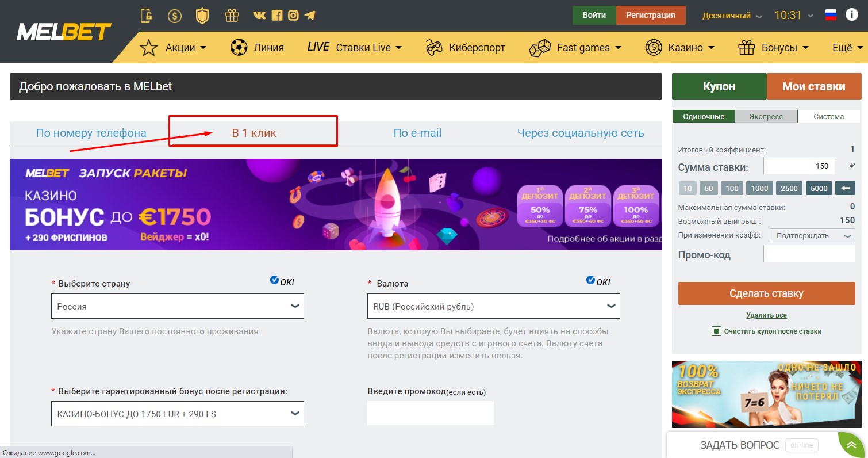Viewport: 868px width, 458px height.
Task: Switch to 'По e-mail' tab
Action: [x=417, y=133]
